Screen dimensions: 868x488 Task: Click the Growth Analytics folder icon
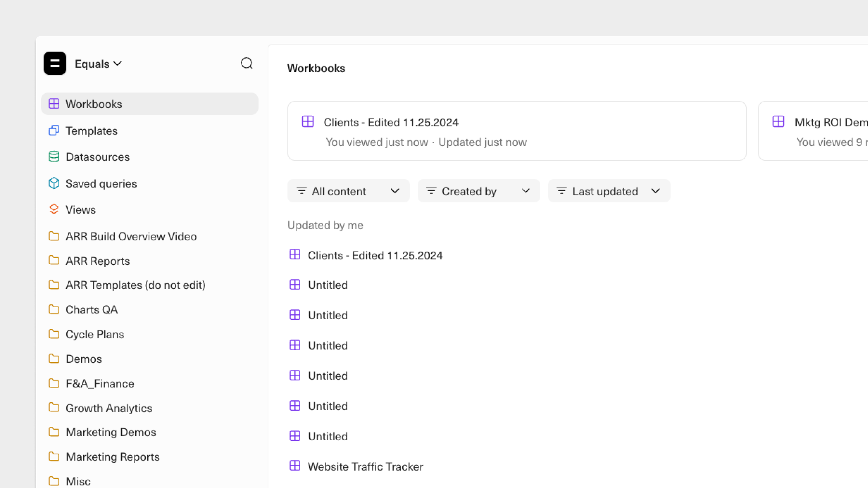point(54,408)
